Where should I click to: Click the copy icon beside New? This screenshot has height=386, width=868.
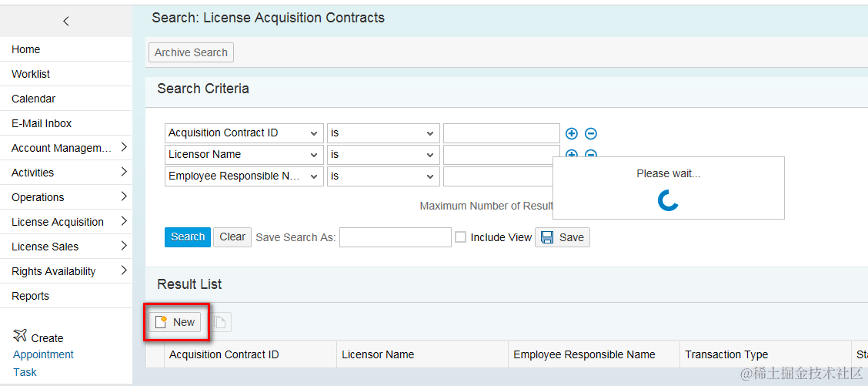[x=220, y=322]
